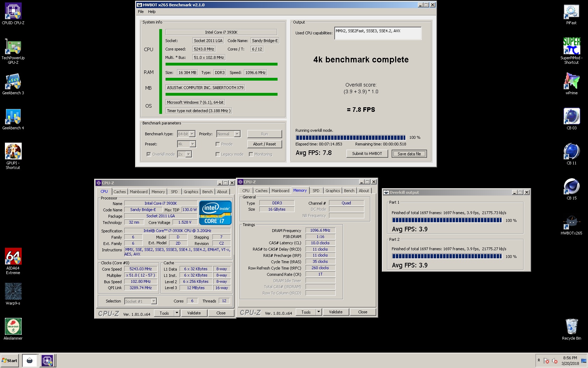Open AIDA64 Extreme desktop icon
588x368 pixels.
click(13, 261)
